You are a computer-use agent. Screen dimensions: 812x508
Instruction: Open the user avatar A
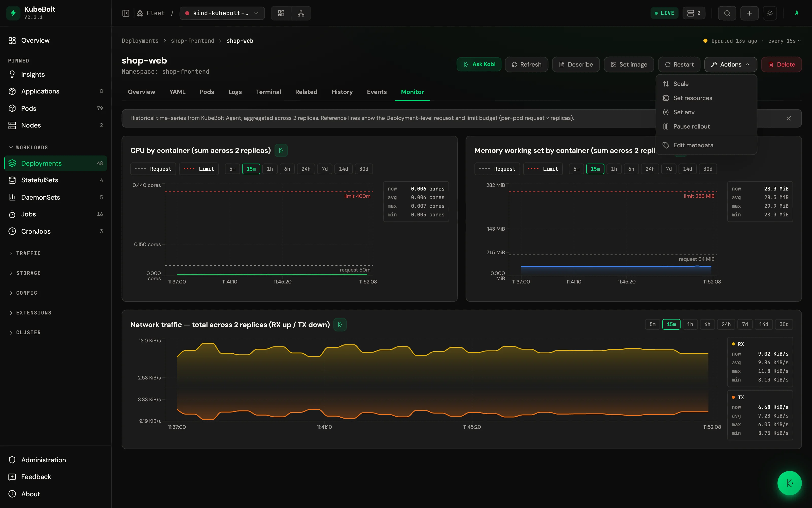[x=797, y=13]
